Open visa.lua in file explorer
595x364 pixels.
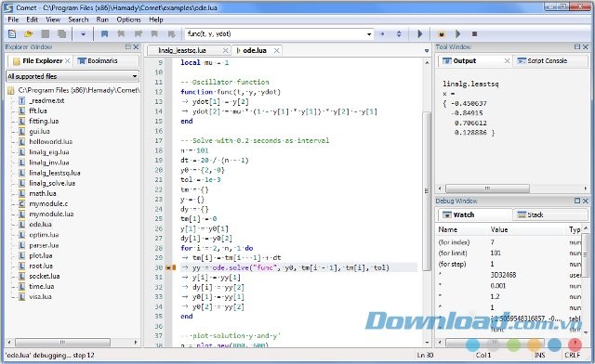tap(40, 296)
